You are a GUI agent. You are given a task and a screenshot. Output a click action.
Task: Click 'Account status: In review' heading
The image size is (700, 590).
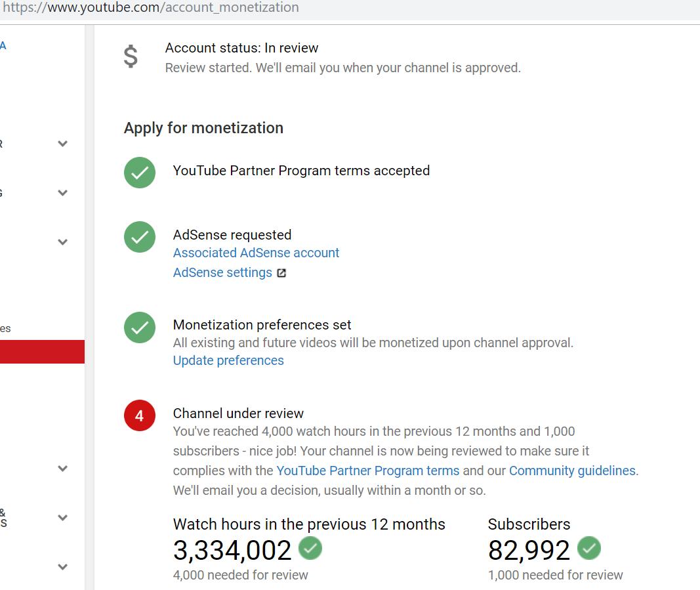point(241,48)
